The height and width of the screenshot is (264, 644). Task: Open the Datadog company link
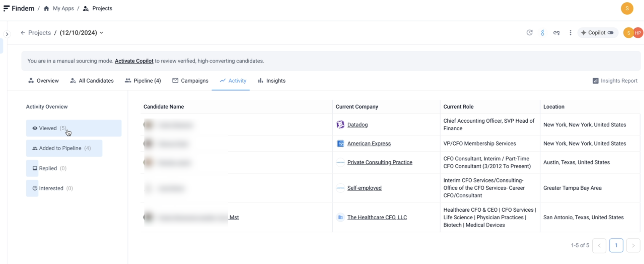(x=357, y=125)
